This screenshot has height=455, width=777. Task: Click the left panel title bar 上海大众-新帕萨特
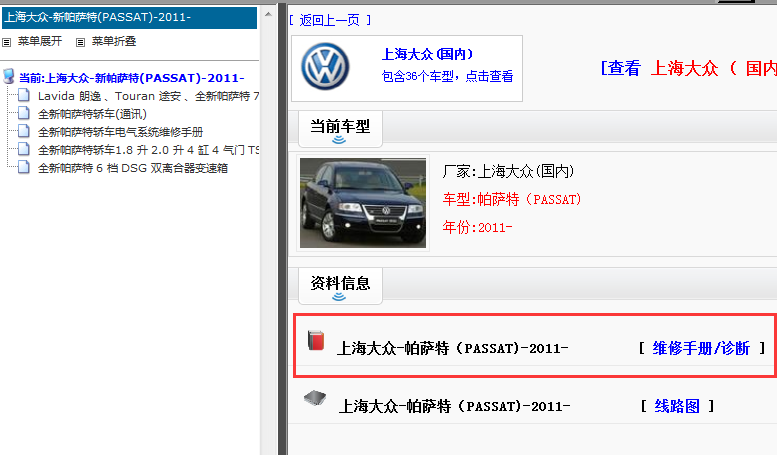(x=129, y=17)
